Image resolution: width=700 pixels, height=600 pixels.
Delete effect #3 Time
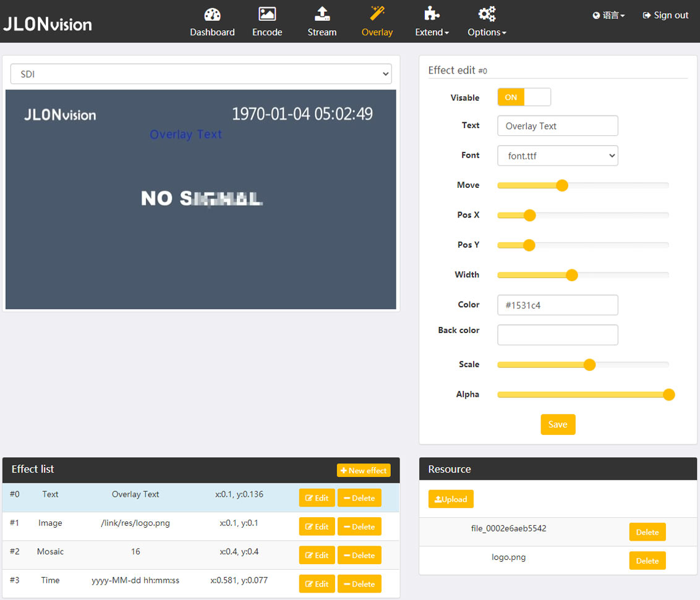tap(359, 584)
